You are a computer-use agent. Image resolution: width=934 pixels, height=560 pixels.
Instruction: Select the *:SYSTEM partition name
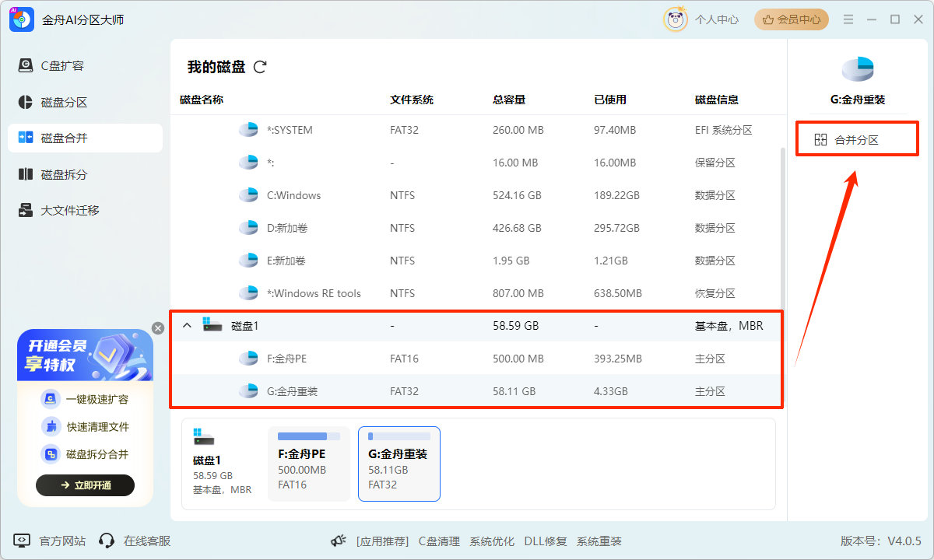click(290, 130)
